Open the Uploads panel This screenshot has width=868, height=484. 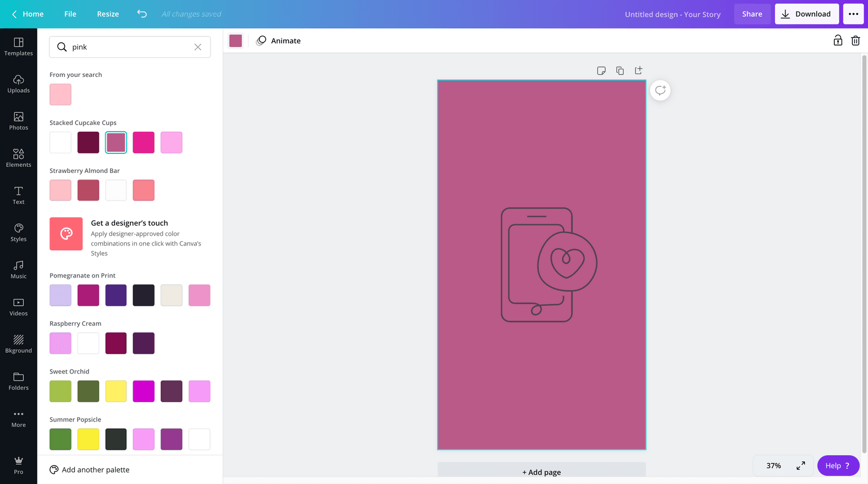tap(18, 84)
